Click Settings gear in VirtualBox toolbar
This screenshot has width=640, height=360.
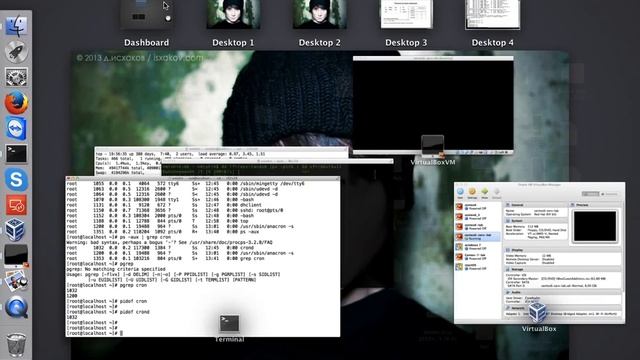click(x=472, y=193)
